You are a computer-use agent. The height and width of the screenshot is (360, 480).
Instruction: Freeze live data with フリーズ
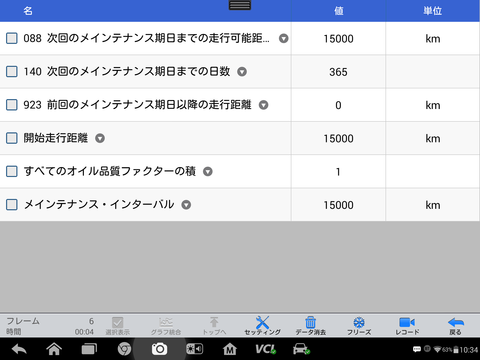359,326
